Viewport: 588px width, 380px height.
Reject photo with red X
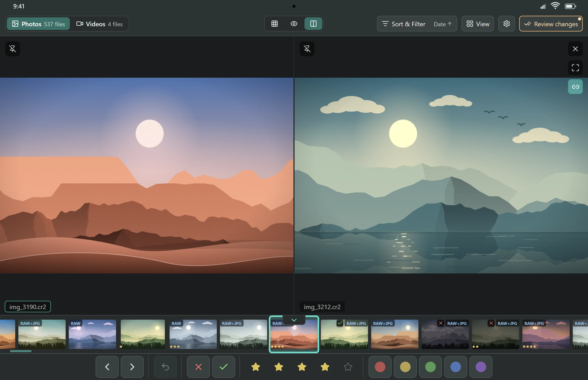pyautogui.click(x=198, y=367)
